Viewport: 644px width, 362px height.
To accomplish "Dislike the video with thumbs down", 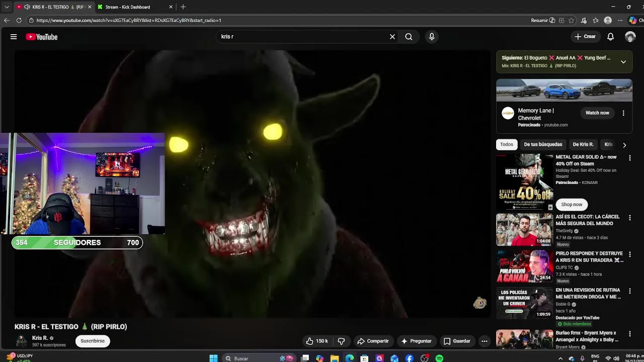I will [341, 341].
